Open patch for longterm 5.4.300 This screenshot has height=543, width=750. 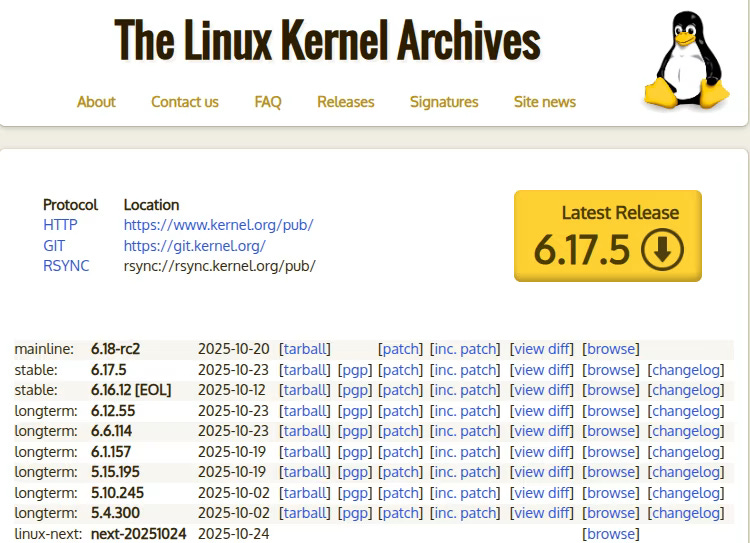(400, 513)
